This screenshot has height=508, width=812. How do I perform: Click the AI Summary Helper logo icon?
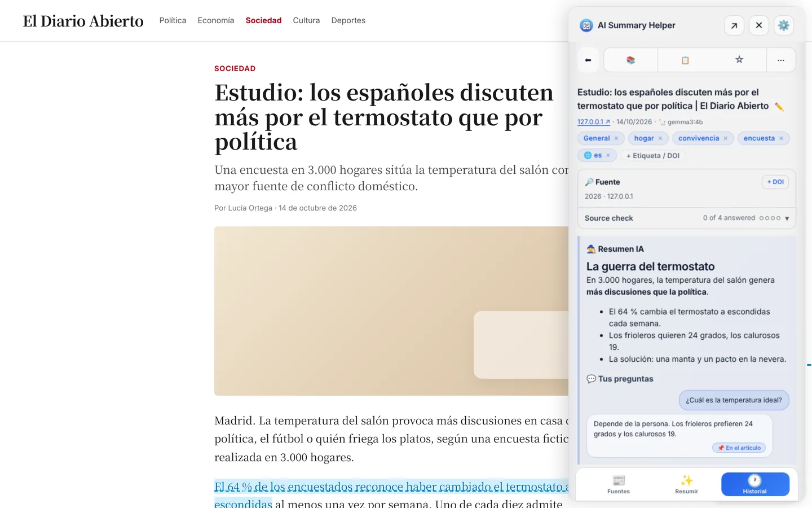tap(586, 25)
